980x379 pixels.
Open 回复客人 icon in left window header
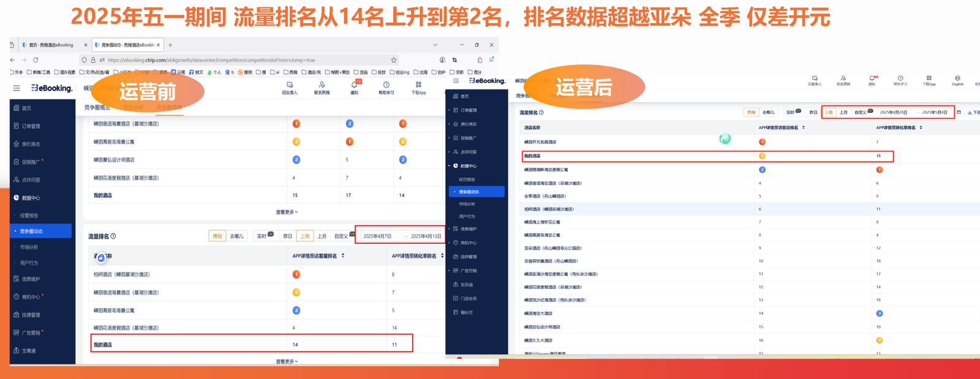point(289,86)
